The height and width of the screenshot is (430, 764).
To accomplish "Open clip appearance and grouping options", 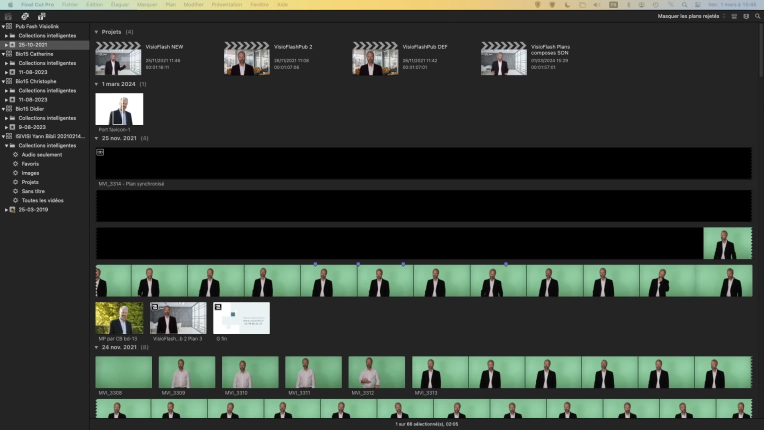I will (746, 17).
